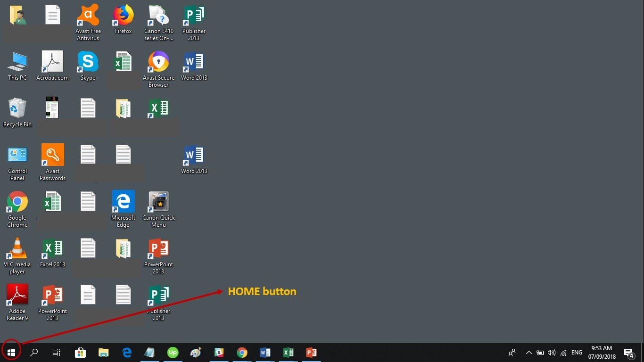The height and width of the screenshot is (362, 644).
Task: Select the Avast Secure Browser shortcut
Action: pyautogui.click(x=158, y=69)
